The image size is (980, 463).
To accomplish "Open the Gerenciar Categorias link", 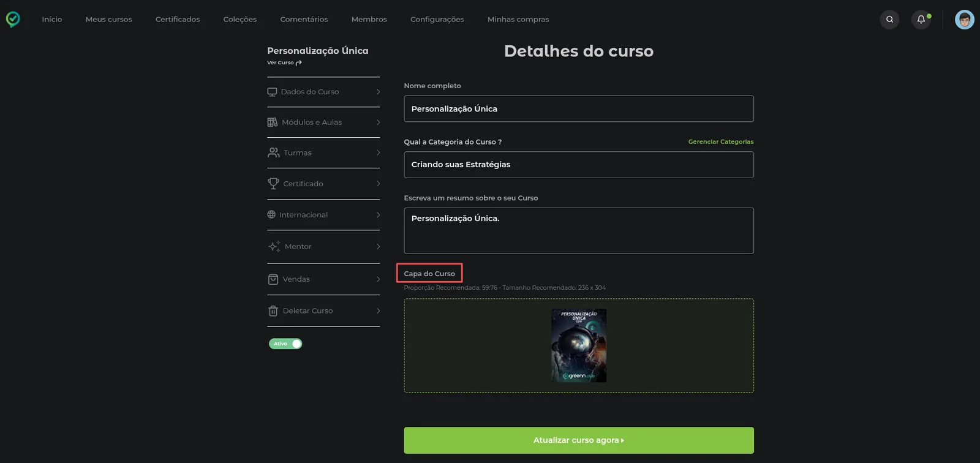I will 721,142.
